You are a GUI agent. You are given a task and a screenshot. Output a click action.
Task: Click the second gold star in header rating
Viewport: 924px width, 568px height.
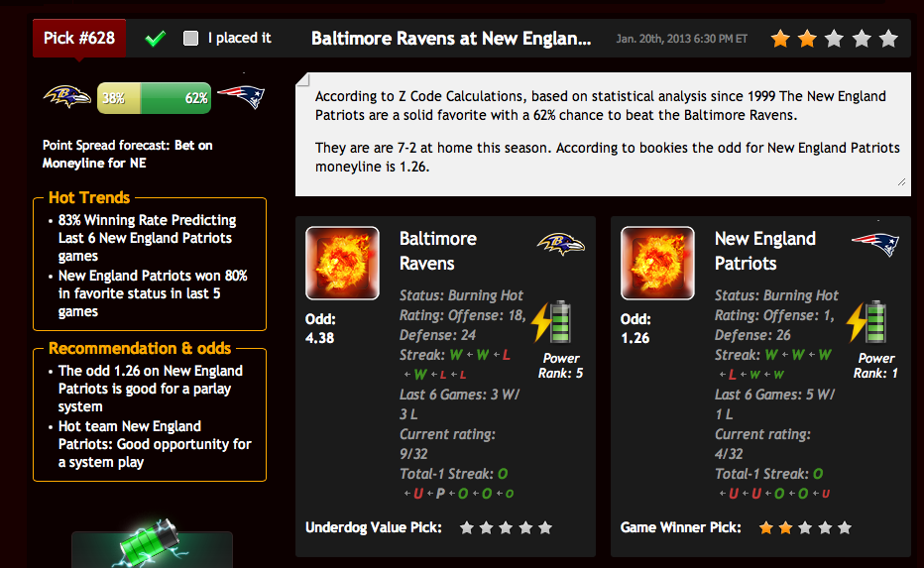point(807,39)
